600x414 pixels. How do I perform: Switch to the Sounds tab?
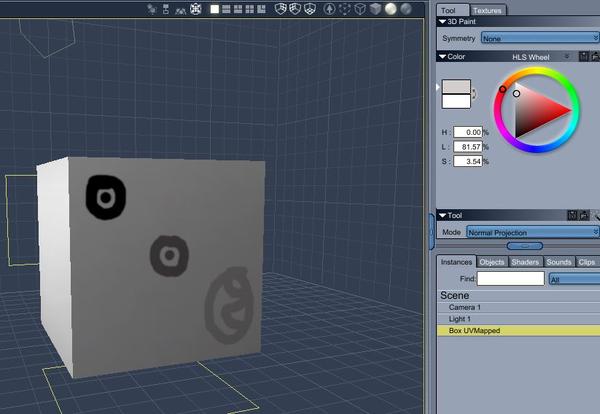559,262
